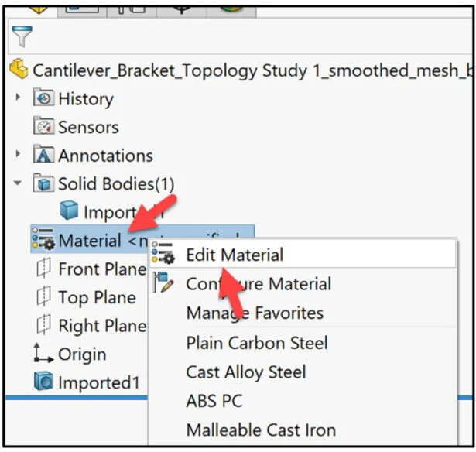The height and width of the screenshot is (452, 476).
Task: Click the Front Plane icon
Action: 43,269
